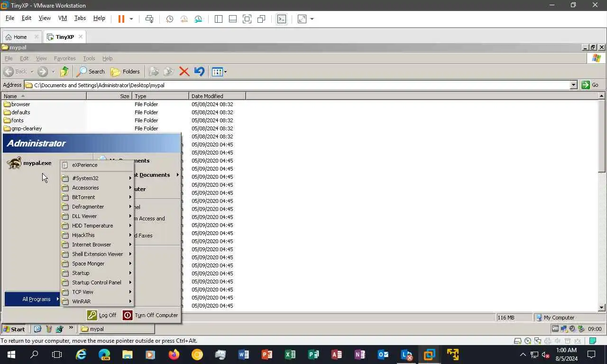The width and height of the screenshot is (607, 364).
Task: Toggle the thumbnail bar icon in VMware
Action: pos(233,19)
